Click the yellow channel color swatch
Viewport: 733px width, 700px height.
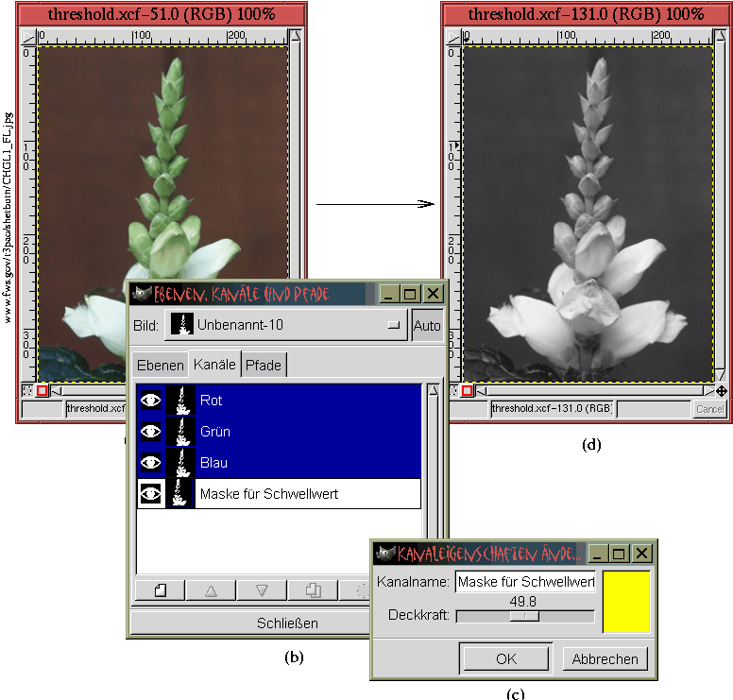(626, 601)
